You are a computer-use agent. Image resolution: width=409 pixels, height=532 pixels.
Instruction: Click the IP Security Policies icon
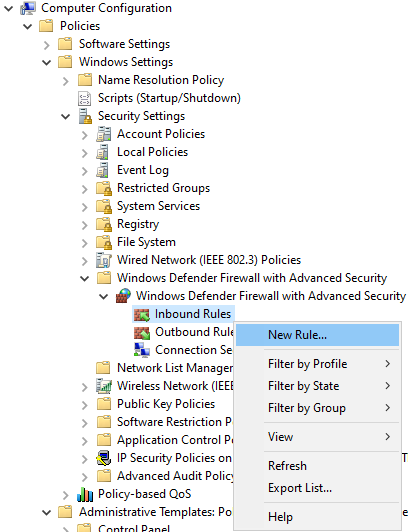pyautogui.click(x=104, y=458)
